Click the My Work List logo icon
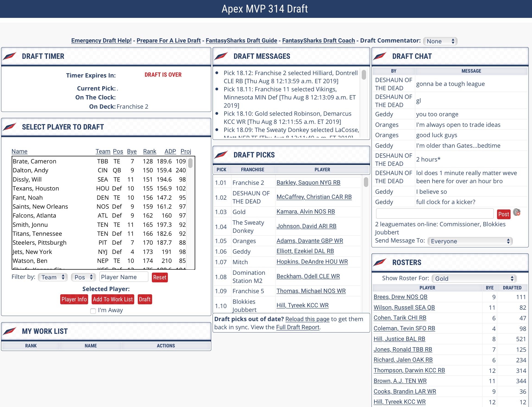 coord(10,331)
